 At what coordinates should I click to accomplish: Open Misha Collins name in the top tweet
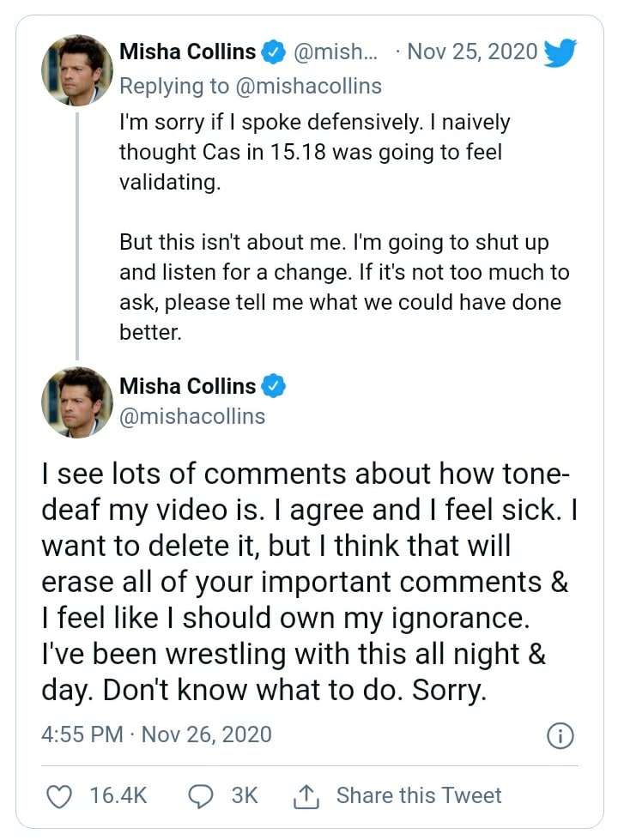[187, 52]
